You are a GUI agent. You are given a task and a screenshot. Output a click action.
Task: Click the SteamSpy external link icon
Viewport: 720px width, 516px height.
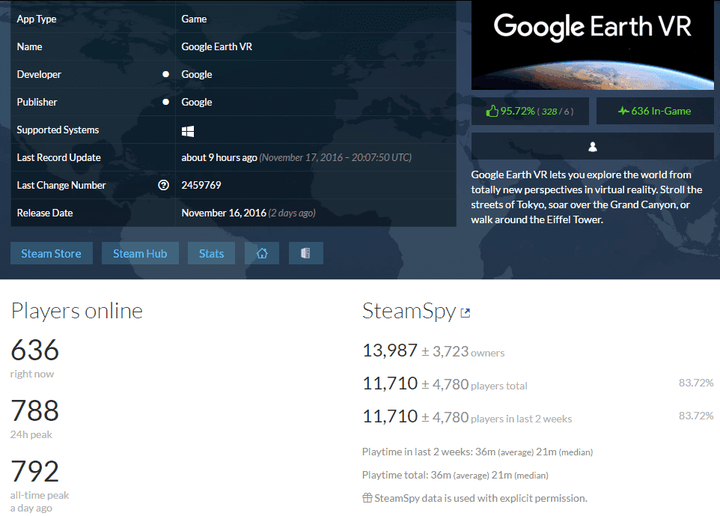tap(465, 313)
